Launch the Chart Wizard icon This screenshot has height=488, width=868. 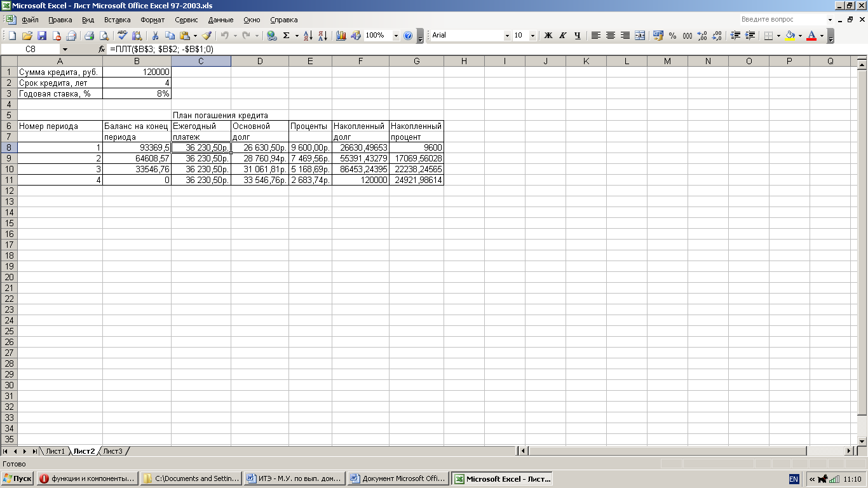(341, 36)
